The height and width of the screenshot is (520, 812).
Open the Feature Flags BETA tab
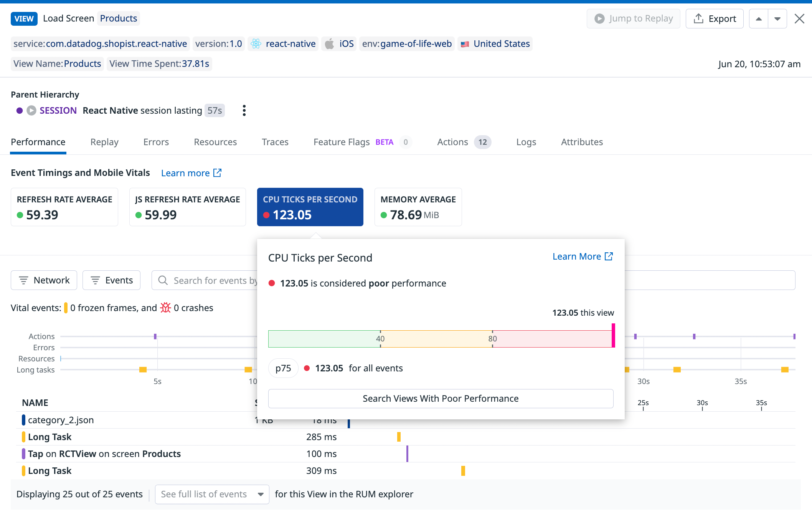point(342,142)
